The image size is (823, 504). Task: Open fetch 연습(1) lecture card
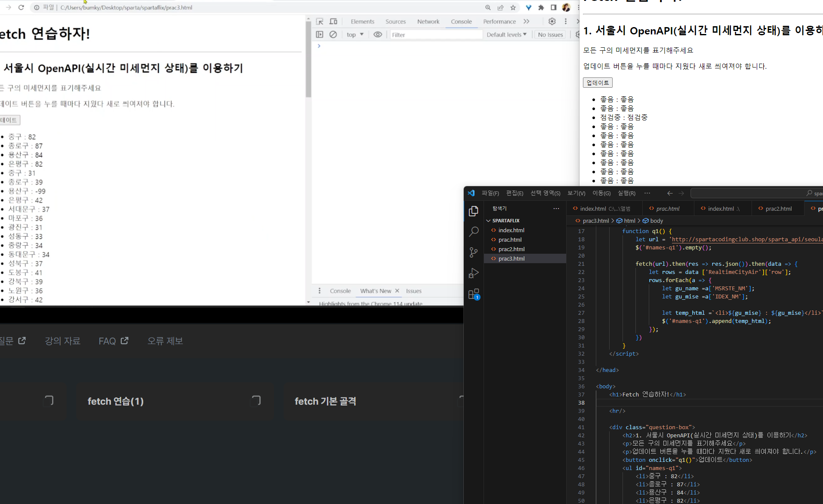(x=174, y=401)
